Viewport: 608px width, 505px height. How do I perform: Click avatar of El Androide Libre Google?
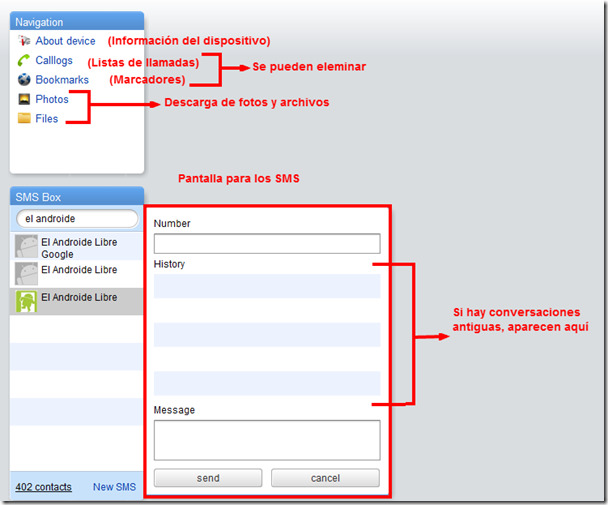coord(26,247)
